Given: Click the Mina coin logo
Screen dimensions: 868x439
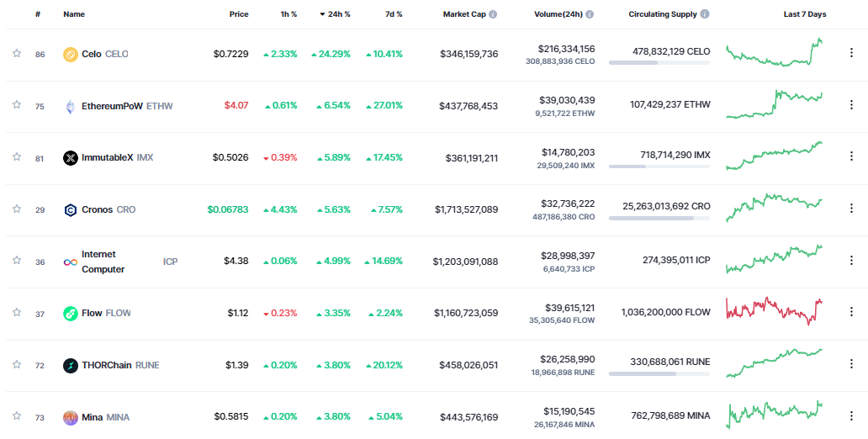Looking at the screenshot, I should pyautogui.click(x=71, y=417).
